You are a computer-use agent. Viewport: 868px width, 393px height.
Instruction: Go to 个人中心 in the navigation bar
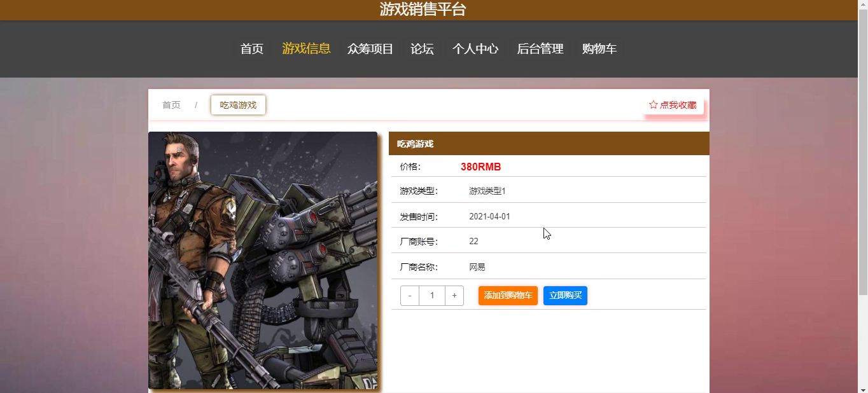475,49
